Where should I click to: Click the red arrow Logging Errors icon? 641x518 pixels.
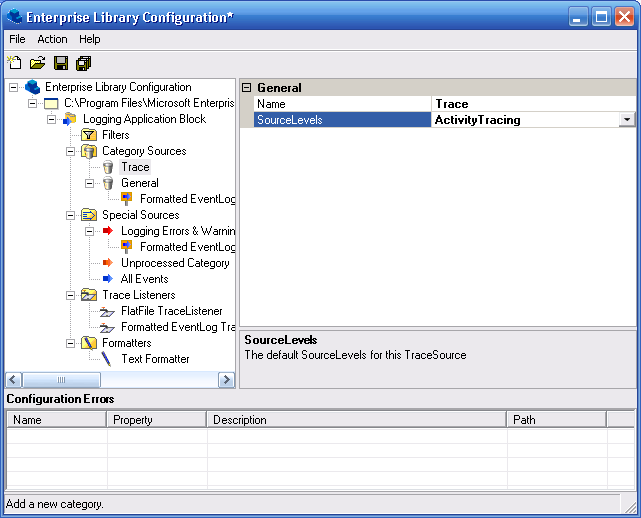(x=108, y=231)
